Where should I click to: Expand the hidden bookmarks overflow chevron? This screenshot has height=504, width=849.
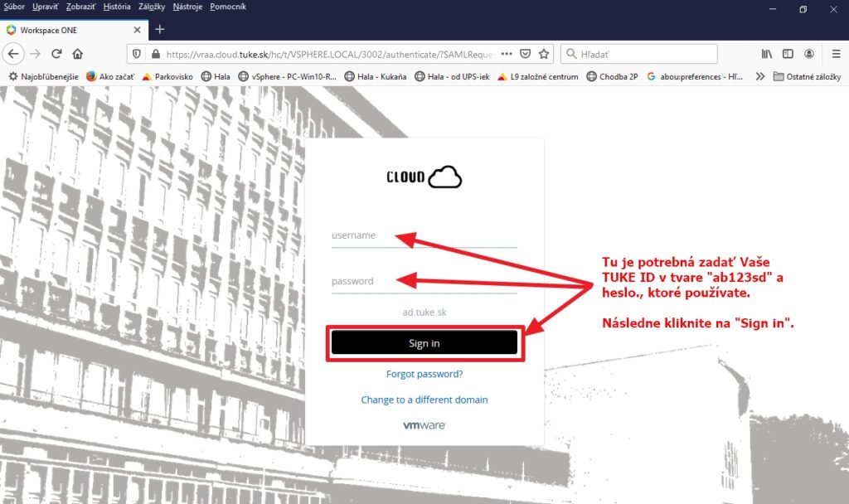click(760, 76)
